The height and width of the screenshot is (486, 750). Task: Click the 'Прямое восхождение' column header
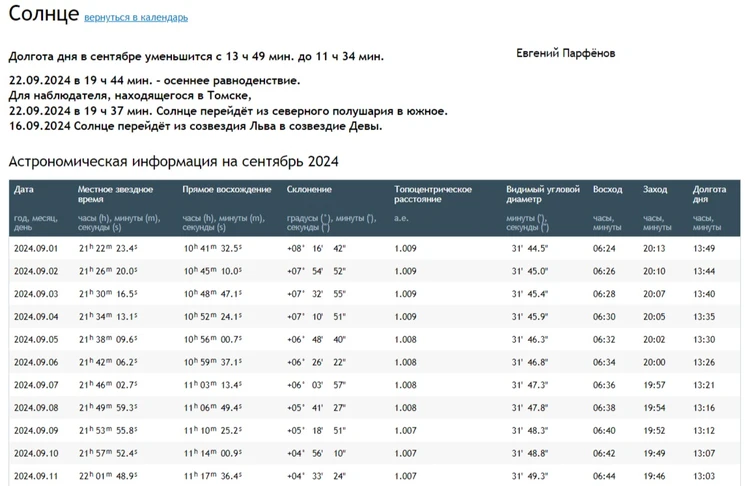click(227, 189)
